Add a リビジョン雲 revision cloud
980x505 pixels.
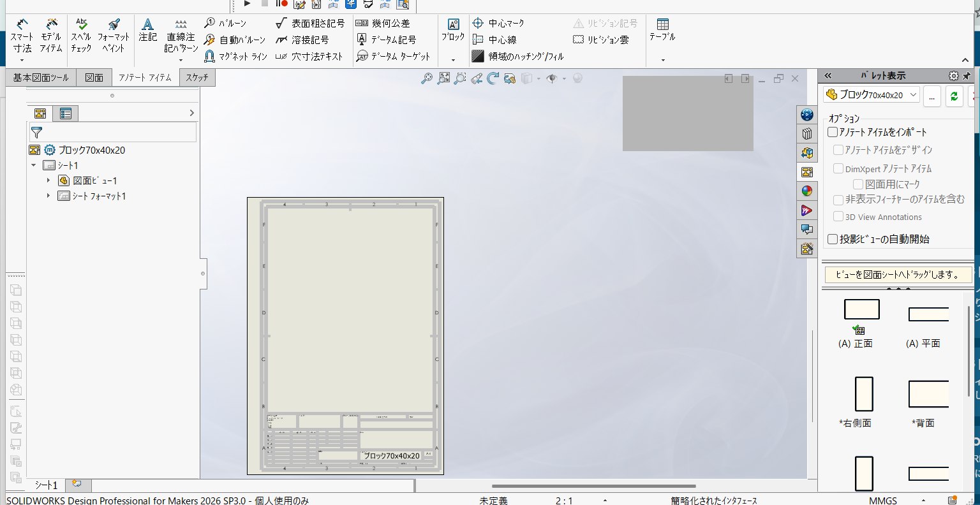pos(600,40)
